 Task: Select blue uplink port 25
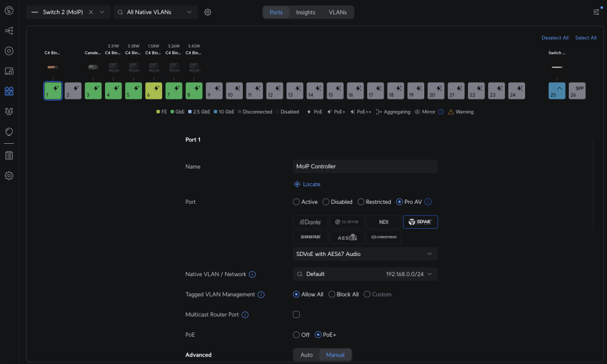[557, 91]
